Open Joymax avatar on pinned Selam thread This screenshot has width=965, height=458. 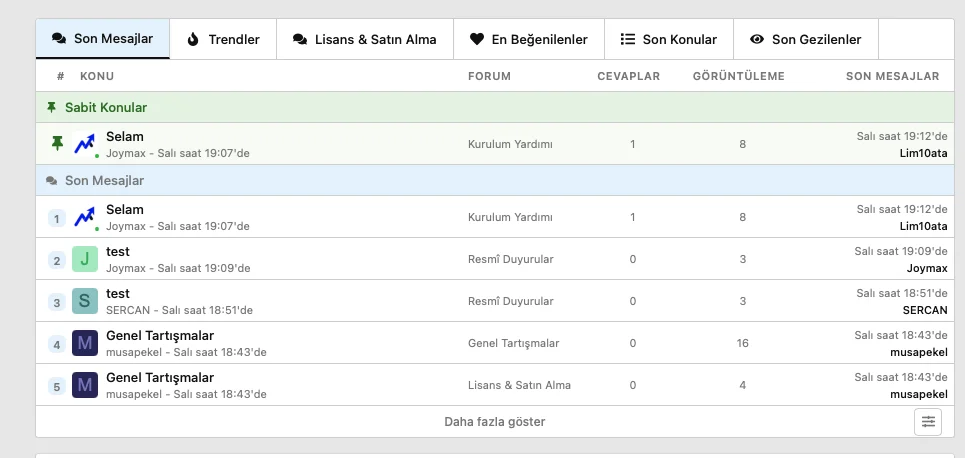coord(85,144)
